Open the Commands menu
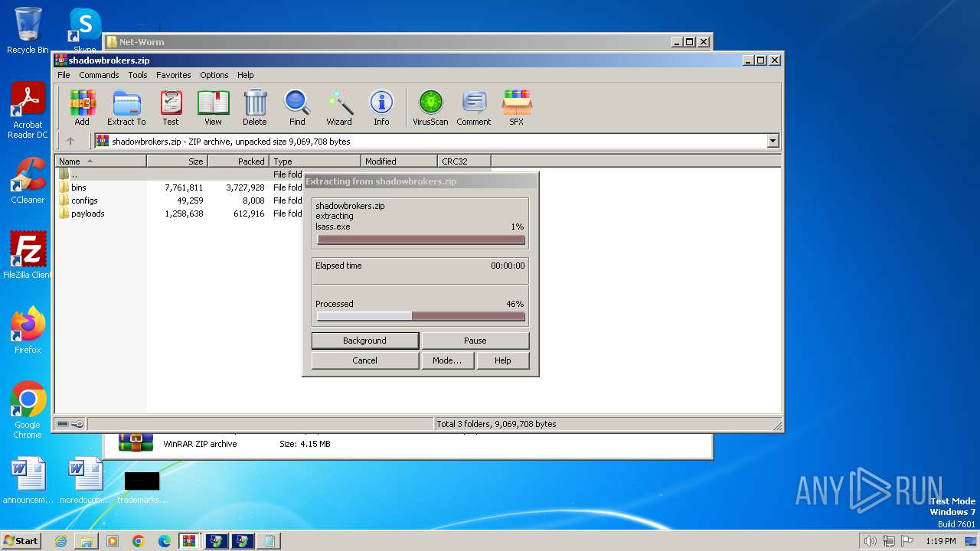Screen dimensions: 980x551 pos(99,75)
